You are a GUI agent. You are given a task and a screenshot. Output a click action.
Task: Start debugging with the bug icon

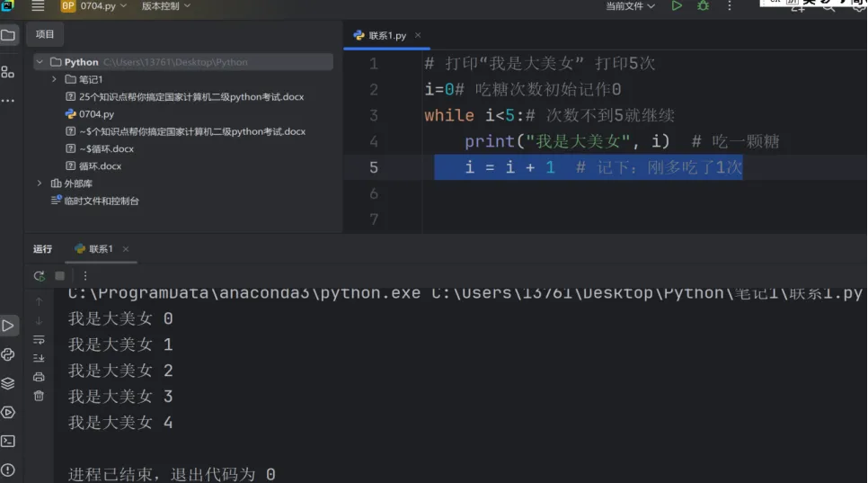tap(703, 6)
